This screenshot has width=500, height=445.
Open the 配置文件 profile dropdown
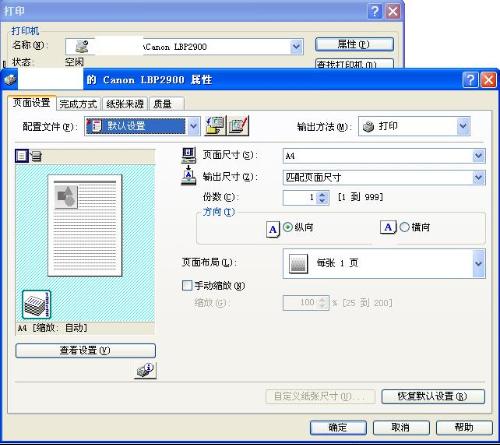click(x=143, y=126)
